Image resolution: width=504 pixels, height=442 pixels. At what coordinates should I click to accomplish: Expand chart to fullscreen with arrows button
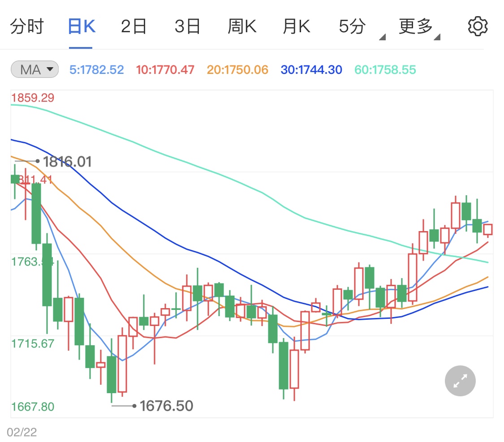[460, 381]
